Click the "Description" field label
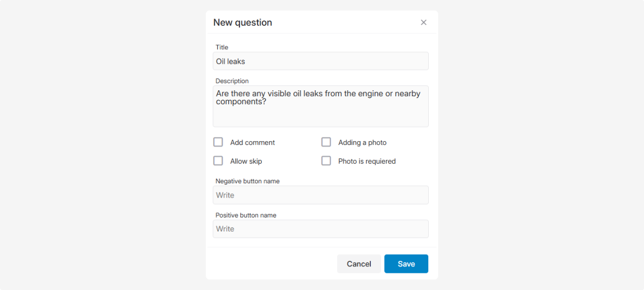The width and height of the screenshot is (644, 290). (x=232, y=81)
